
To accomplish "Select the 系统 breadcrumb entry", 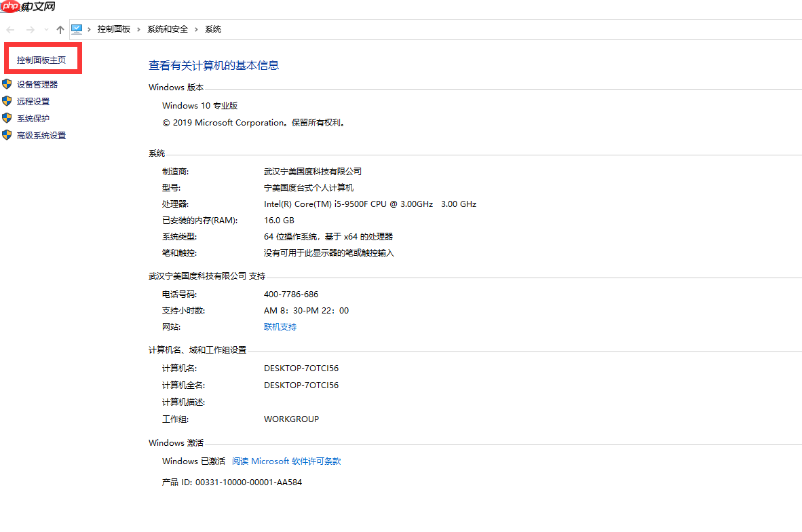I will (212, 29).
